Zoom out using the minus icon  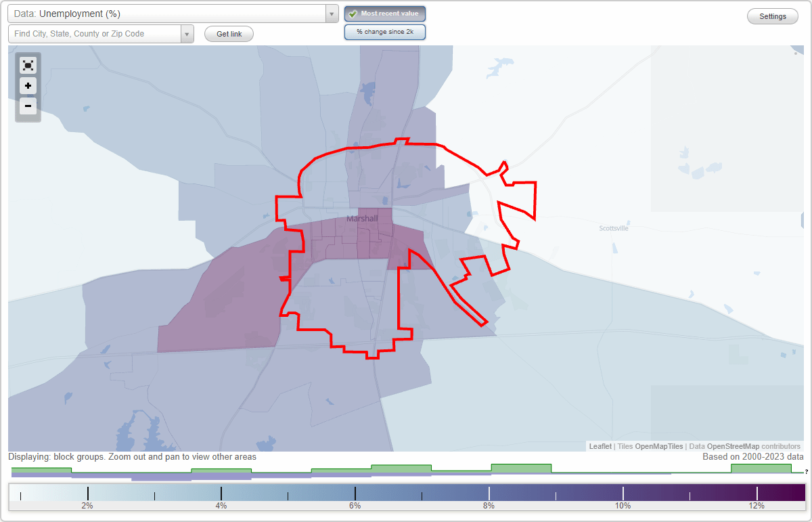pos(28,106)
